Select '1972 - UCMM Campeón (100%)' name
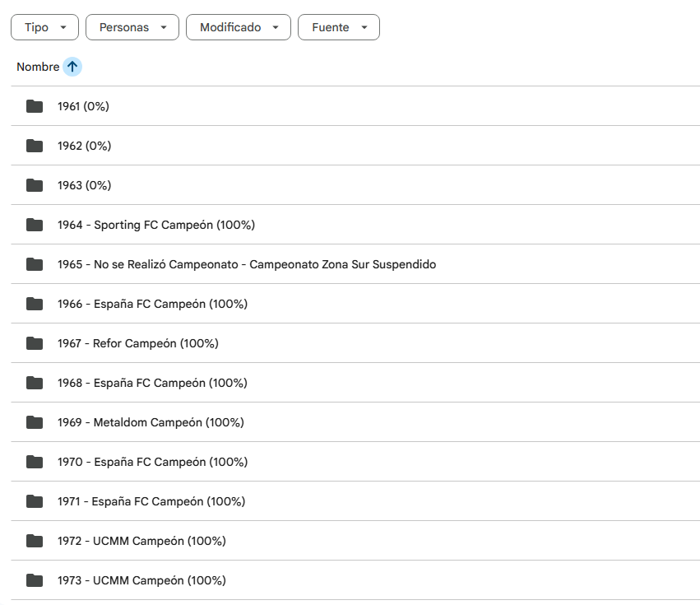The image size is (700, 605). [x=142, y=541]
